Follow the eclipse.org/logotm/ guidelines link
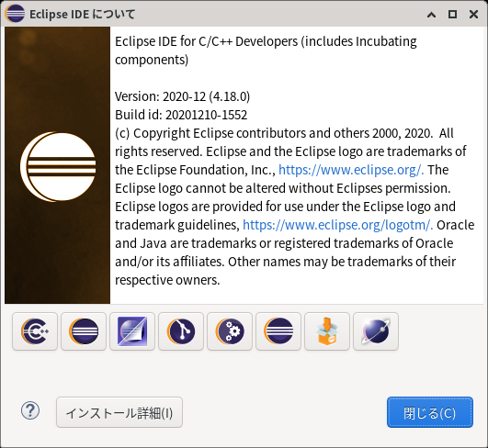This screenshot has width=488, height=448. coord(337,225)
